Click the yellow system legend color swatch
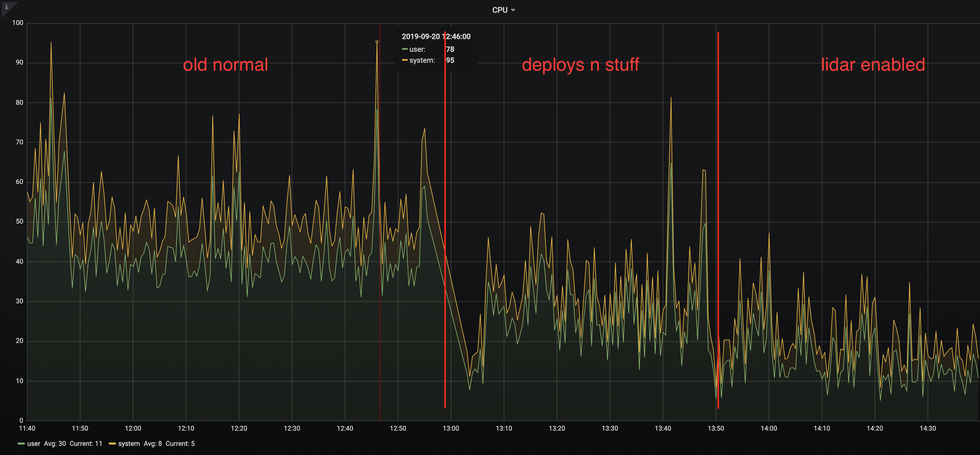 tap(112, 444)
